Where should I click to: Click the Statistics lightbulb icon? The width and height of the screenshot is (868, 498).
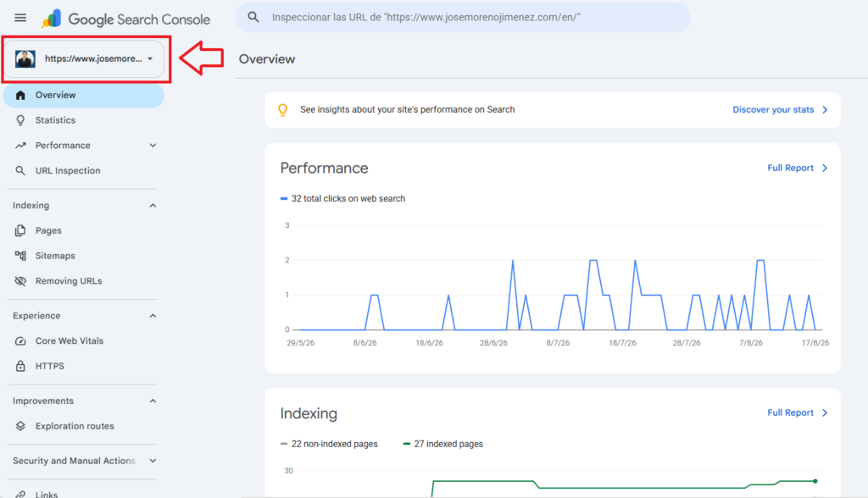(x=20, y=120)
